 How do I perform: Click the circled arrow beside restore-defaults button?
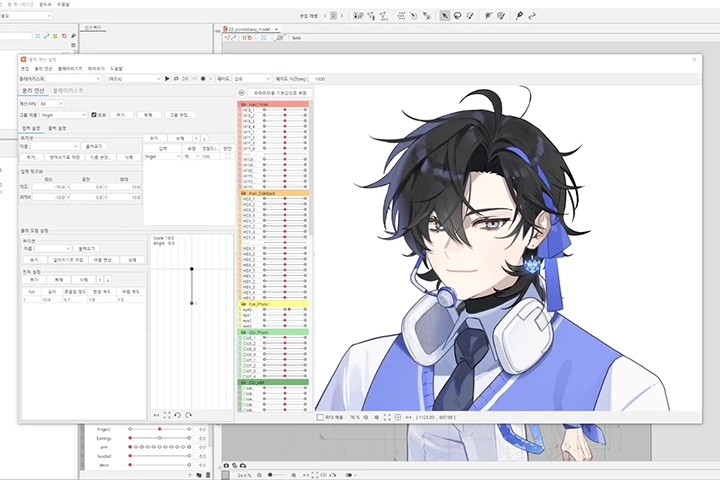tap(242, 93)
